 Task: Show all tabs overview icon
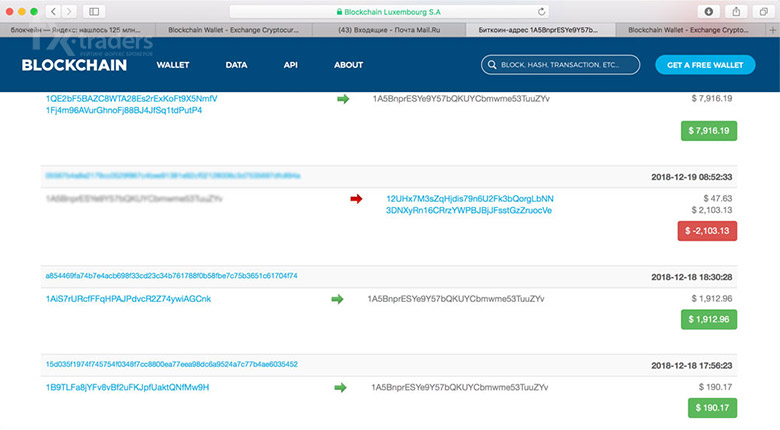[x=764, y=11]
